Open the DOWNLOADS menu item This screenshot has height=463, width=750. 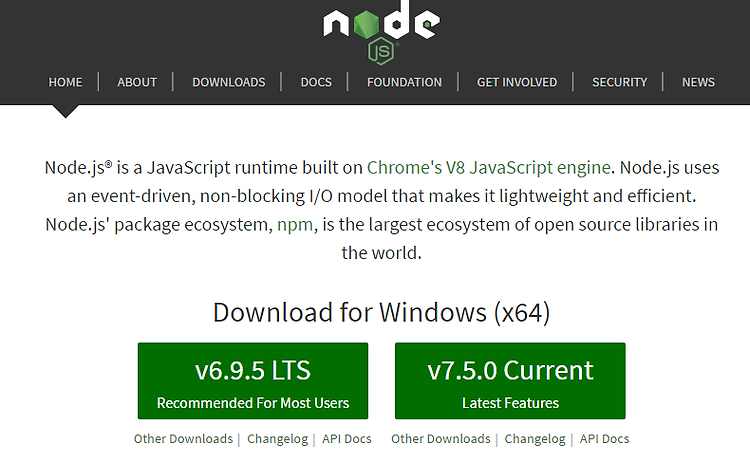(x=229, y=82)
